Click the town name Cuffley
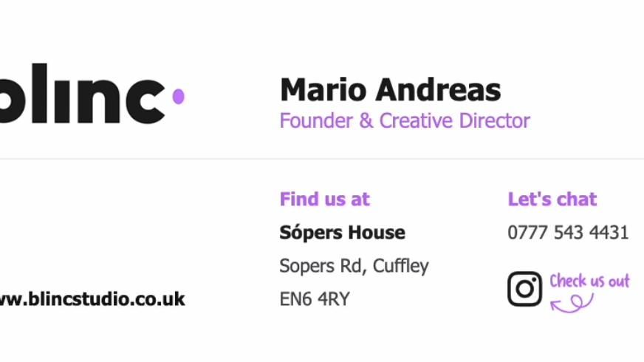 coord(401,266)
